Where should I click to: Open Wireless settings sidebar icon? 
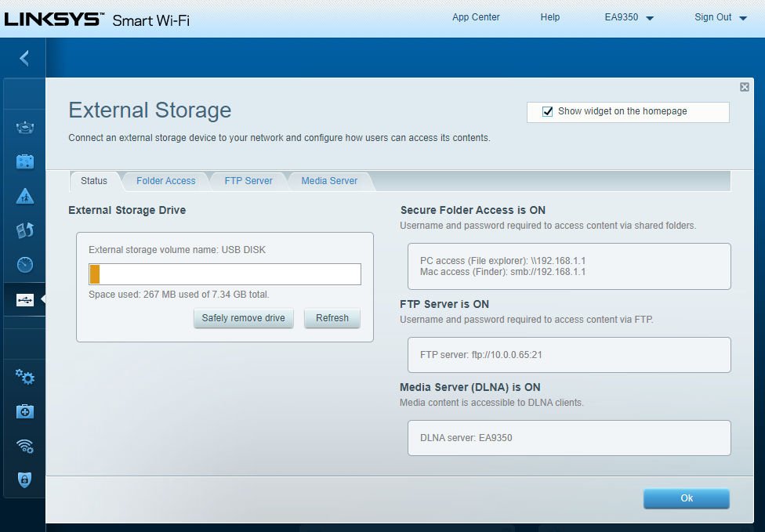click(x=25, y=446)
